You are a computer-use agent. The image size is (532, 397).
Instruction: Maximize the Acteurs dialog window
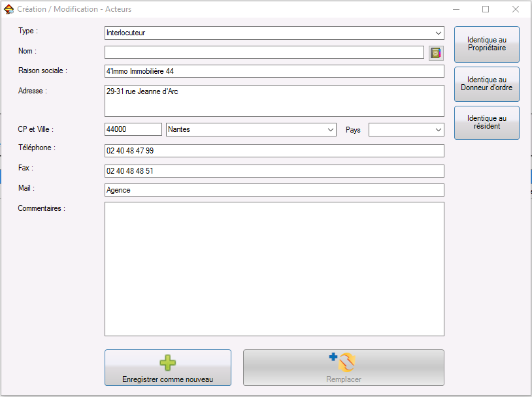pyautogui.click(x=486, y=9)
